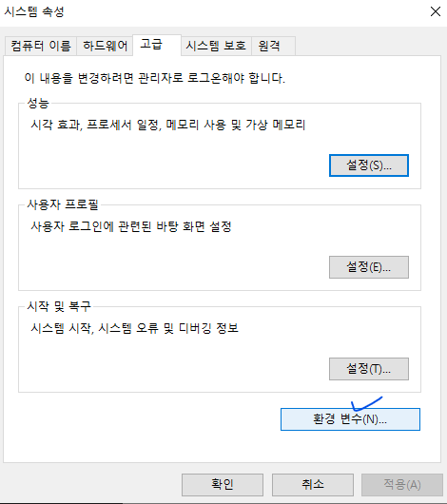The height and width of the screenshot is (504, 447).
Task: Click the 적용(A) apply button
Action: click(402, 484)
